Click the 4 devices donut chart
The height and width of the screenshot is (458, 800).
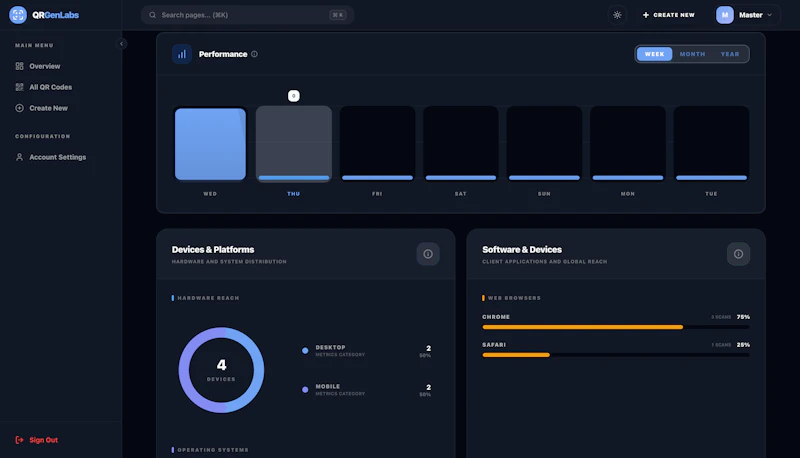tap(221, 370)
